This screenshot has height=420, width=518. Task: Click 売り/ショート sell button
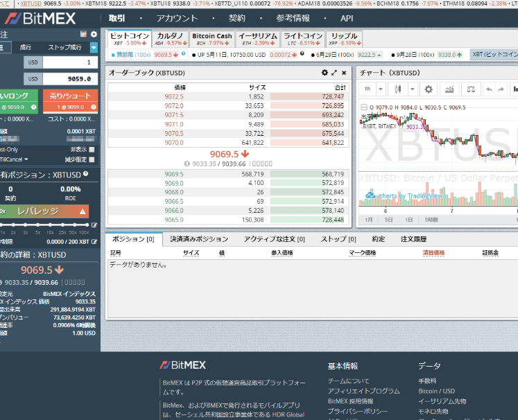click(x=70, y=100)
